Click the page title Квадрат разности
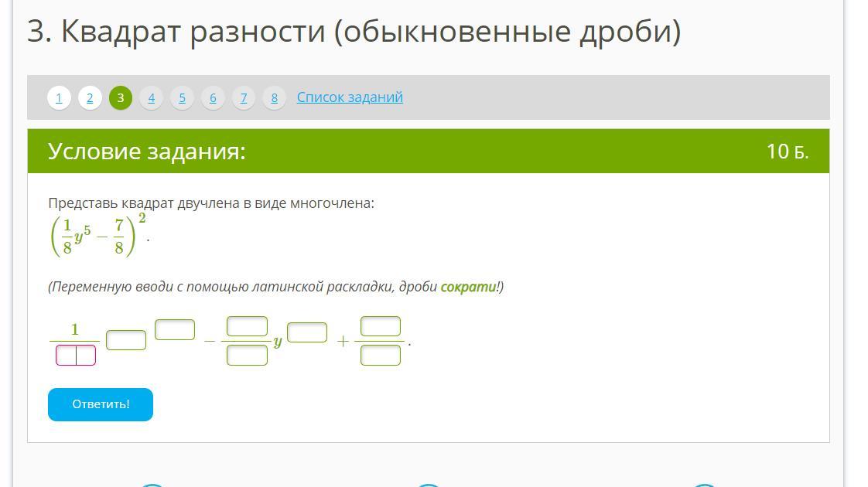Viewport: 868px width, 487px height. coord(354,31)
